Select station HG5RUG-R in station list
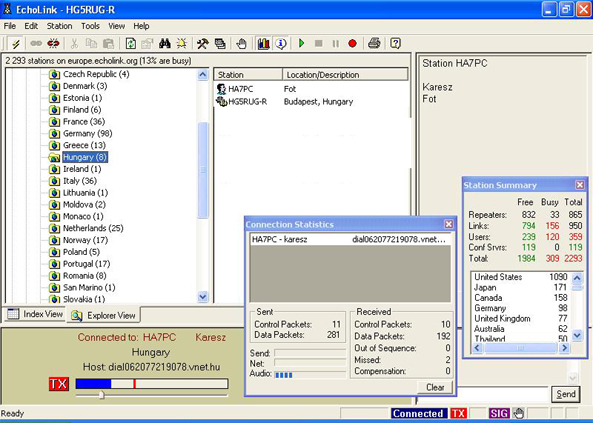The width and height of the screenshot is (593, 423). pos(247,102)
